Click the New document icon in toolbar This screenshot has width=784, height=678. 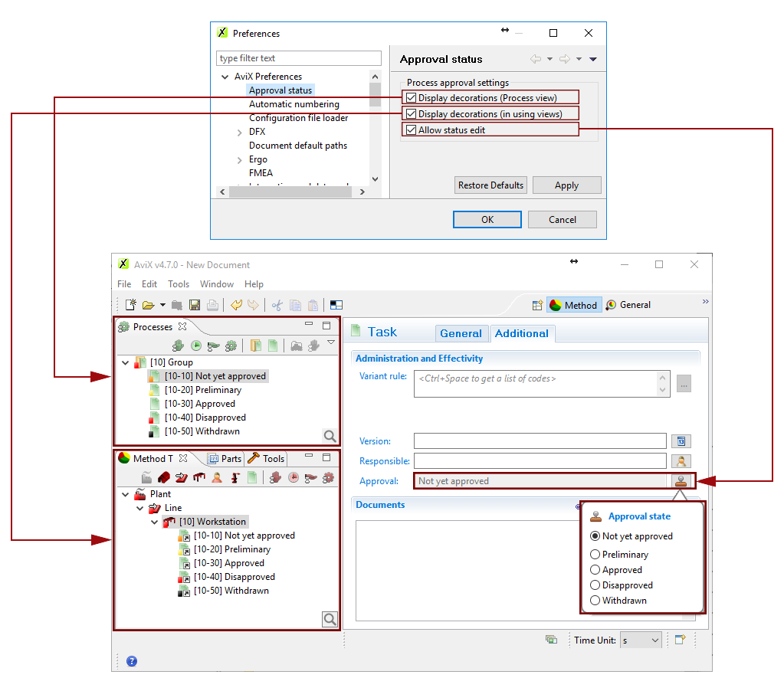[131, 305]
